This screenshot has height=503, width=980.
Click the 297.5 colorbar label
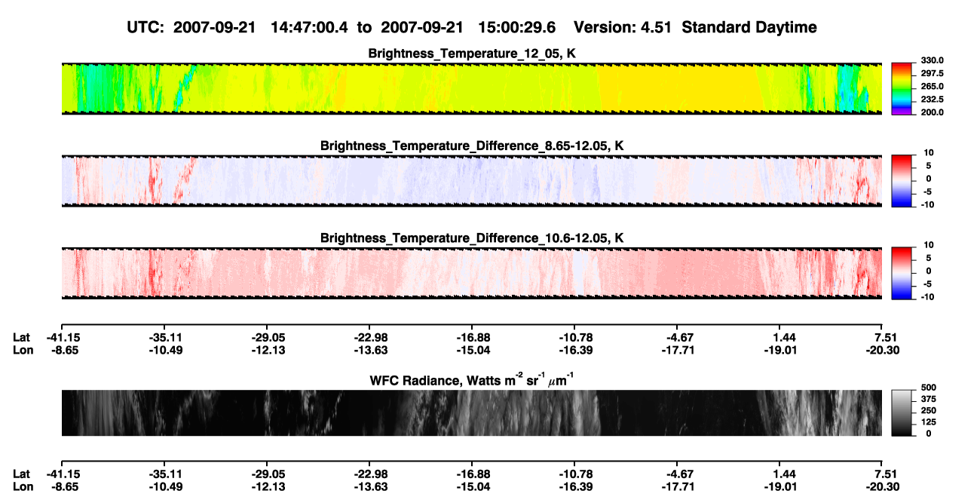933,74
